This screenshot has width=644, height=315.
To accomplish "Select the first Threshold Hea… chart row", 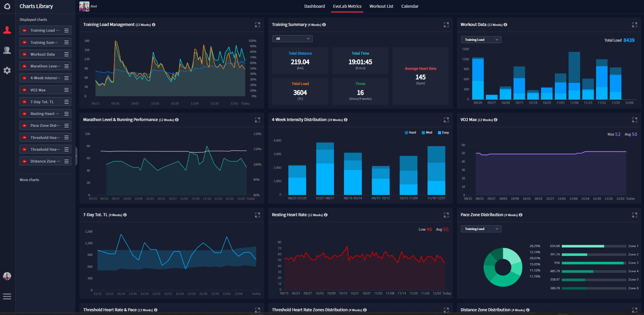I will click(x=45, y=138).
